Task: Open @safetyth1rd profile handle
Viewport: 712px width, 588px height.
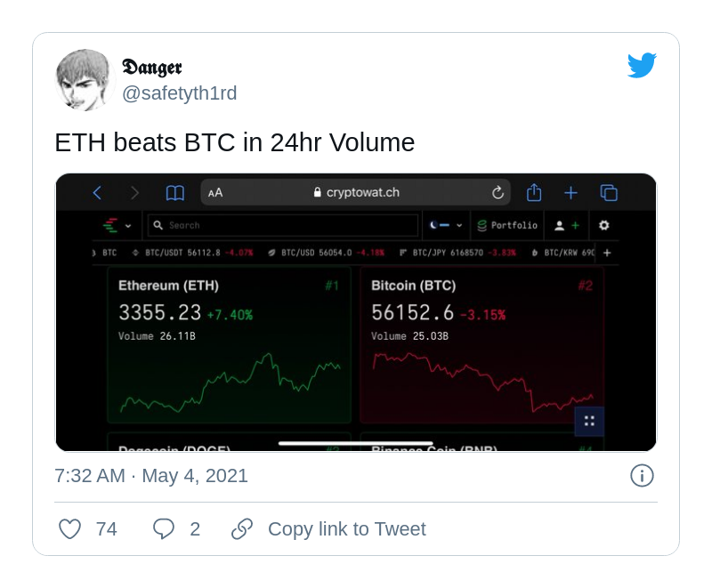Action: [x=179, y=93]
